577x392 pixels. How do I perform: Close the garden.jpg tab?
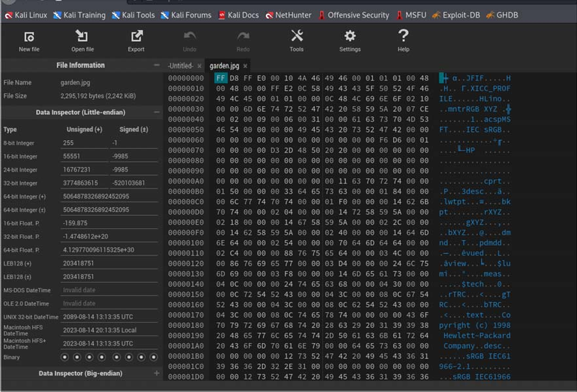pos(245,66)
